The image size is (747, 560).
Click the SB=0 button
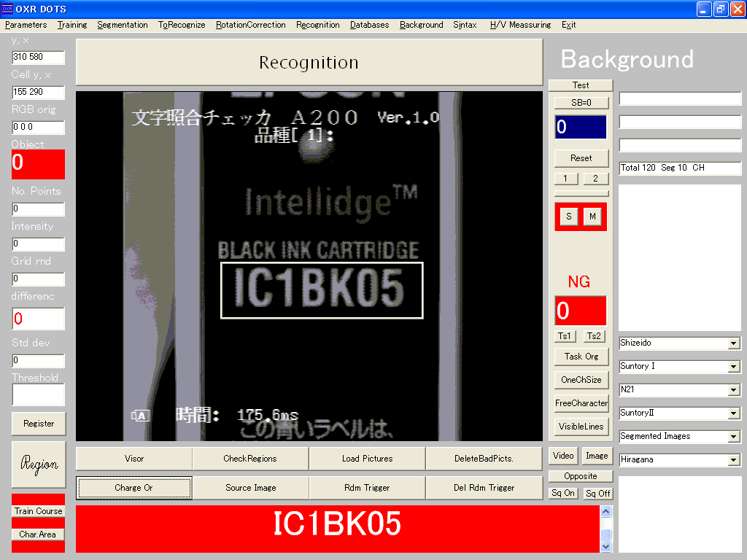(581, 102)
